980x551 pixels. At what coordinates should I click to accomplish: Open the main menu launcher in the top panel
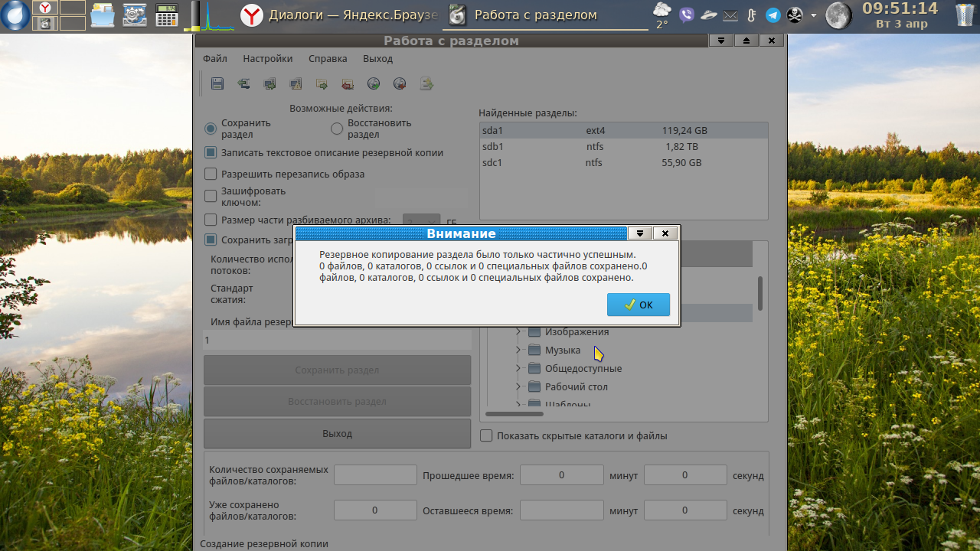(15, 15)
